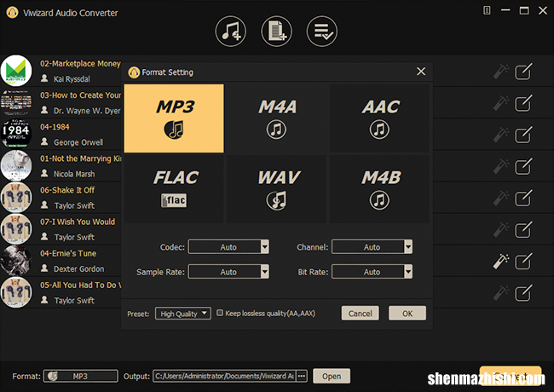Click edit tag icon for Shake It Off row

(x=523, y=198)
